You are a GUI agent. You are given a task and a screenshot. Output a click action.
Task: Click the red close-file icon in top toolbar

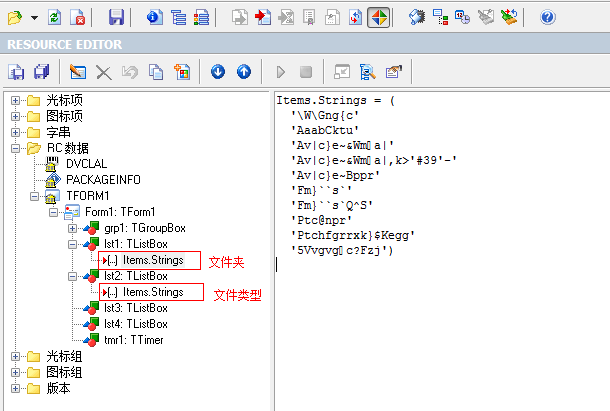click(x=78, y=17)
